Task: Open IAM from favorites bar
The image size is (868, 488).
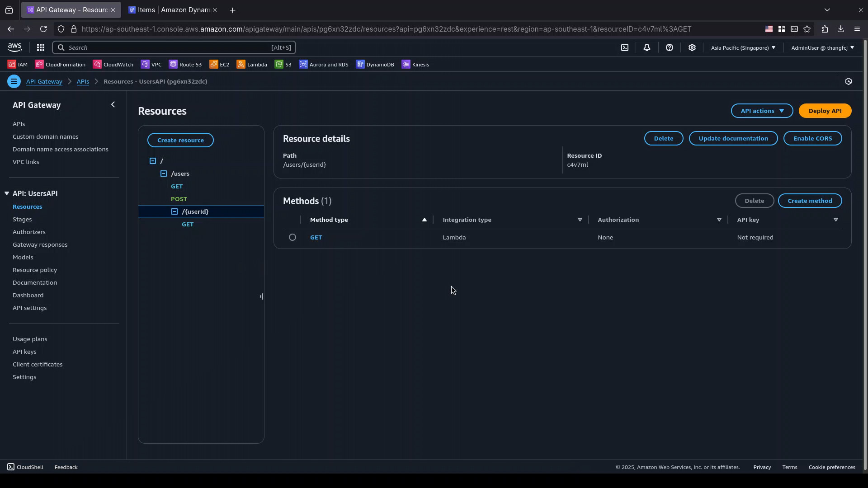Action: click(x=18, y=65)
